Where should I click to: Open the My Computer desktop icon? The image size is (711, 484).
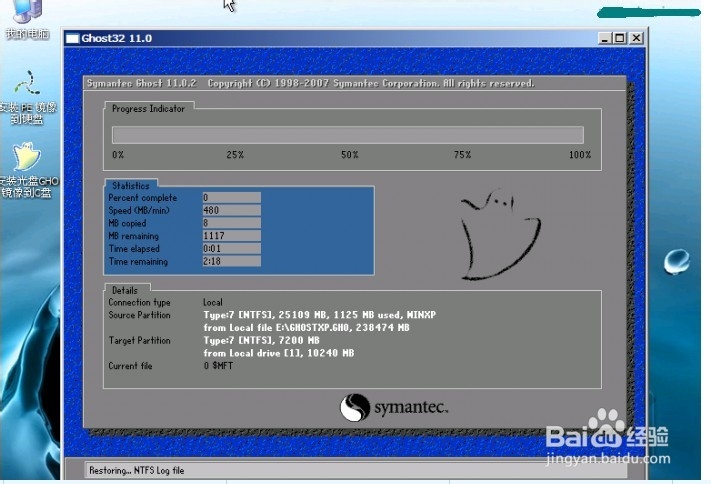[x=26, y=18]
